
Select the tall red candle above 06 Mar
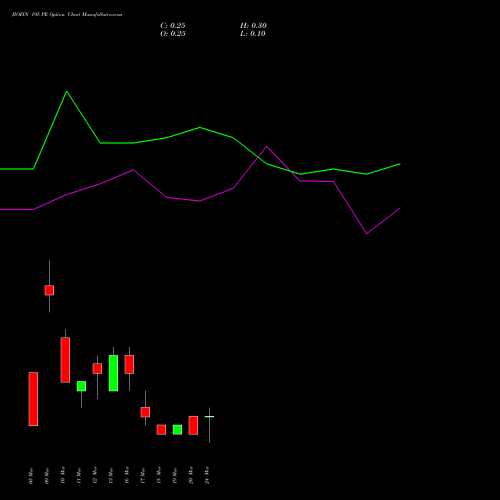(33, 399)
